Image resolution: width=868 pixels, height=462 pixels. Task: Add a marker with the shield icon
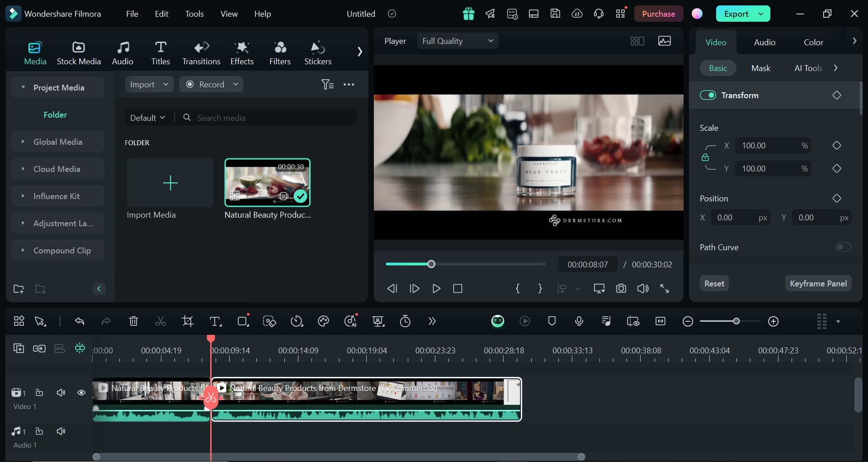(552, 321)
